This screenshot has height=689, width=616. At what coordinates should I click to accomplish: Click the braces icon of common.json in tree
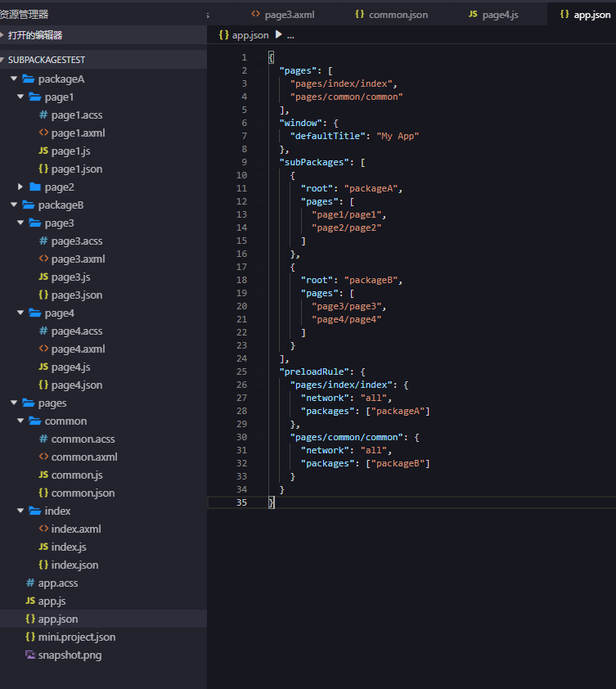point(43,493)
